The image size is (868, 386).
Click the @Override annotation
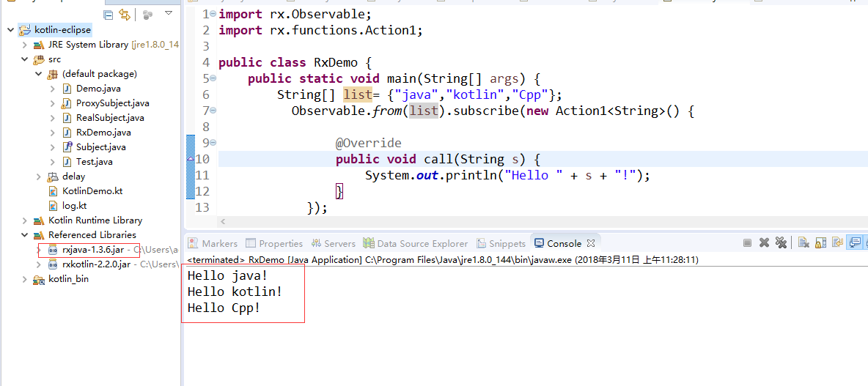(x=368, y=144)
